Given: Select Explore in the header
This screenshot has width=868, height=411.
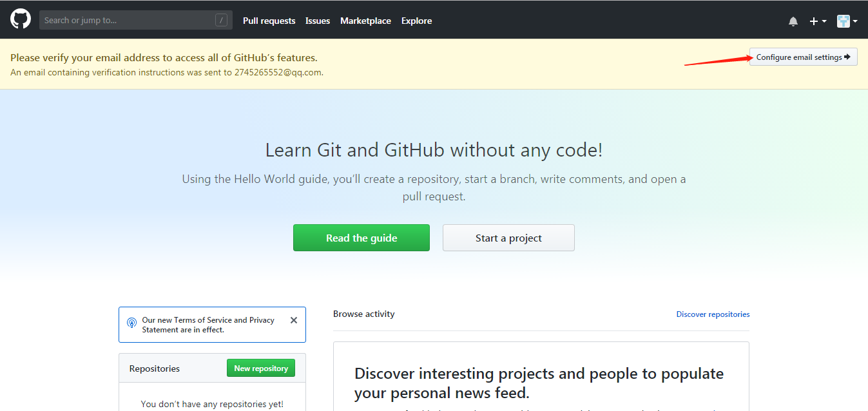Looking at the screenshot, I should (x=416, y=21).
